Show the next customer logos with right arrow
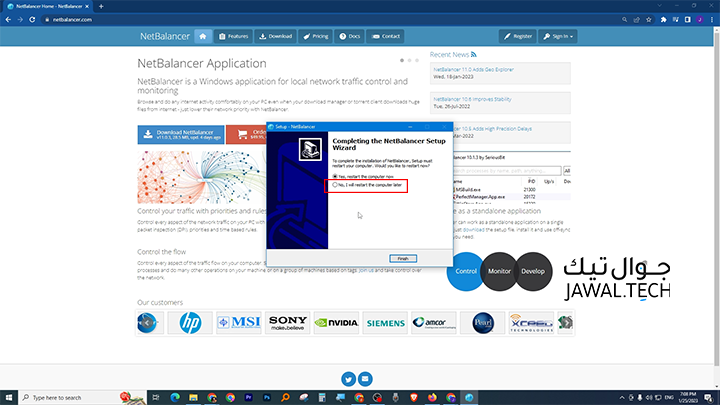 tap(567, 323)
